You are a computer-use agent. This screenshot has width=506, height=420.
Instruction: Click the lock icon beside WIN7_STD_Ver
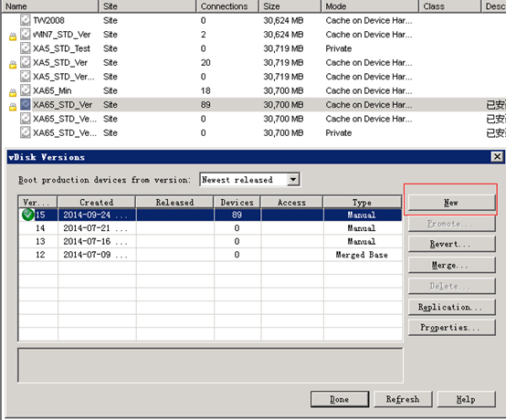pos(13,37)
